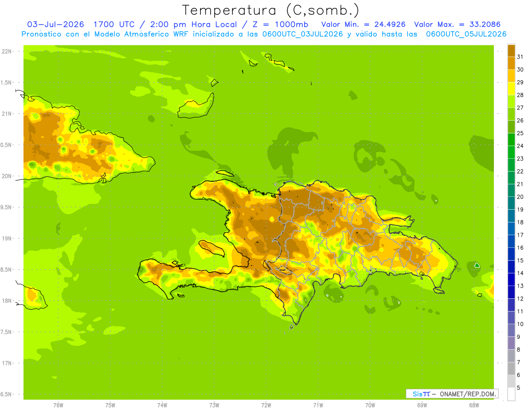This screenshot has height=411, width=532.
Task: Select the gray 6–7 colorbar swatch
Action: (x=511, y=368)
